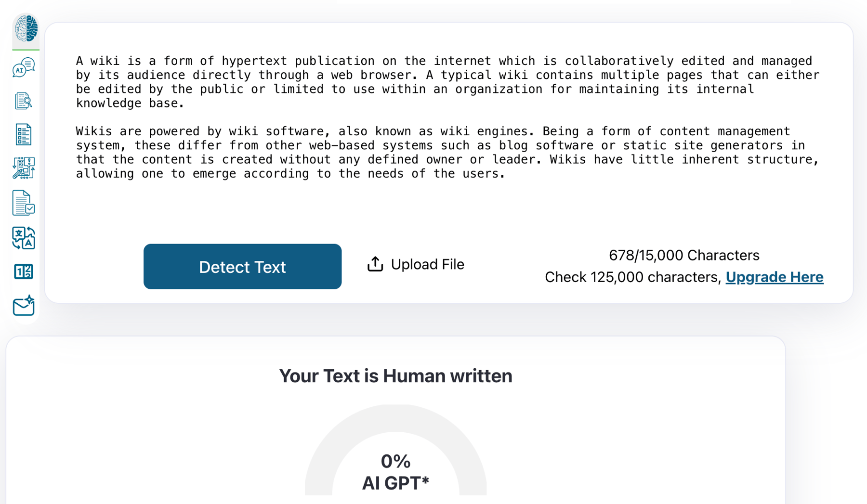Click the brain logo icon
The width and height of the screenshot is (867, 504).
point(26,28)
